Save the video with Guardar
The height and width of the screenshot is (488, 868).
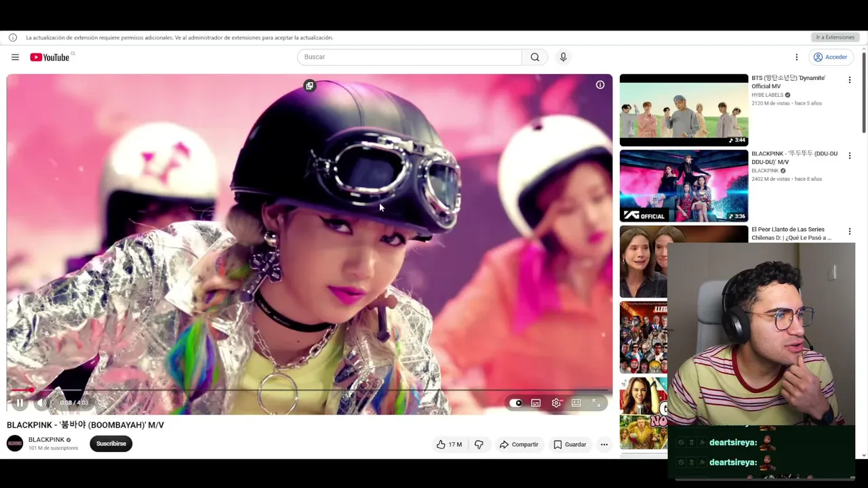570,445
